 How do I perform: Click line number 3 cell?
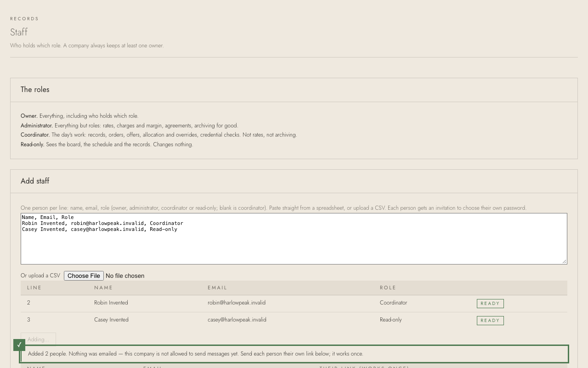coord(28,320)
